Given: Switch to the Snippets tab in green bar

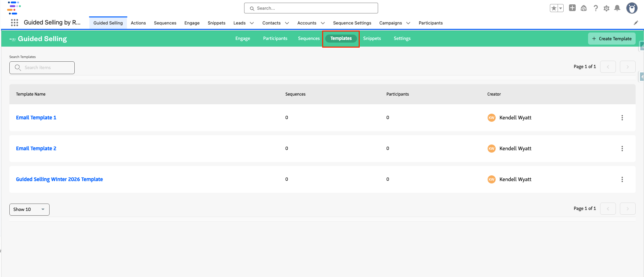Looking at the screenshot, I should click(372, 39).
